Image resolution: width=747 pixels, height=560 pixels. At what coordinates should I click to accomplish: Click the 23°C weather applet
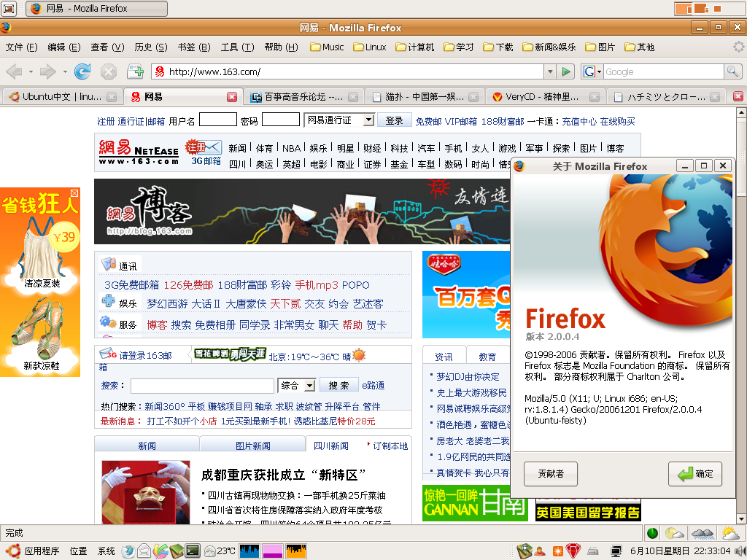click(220, 551)
